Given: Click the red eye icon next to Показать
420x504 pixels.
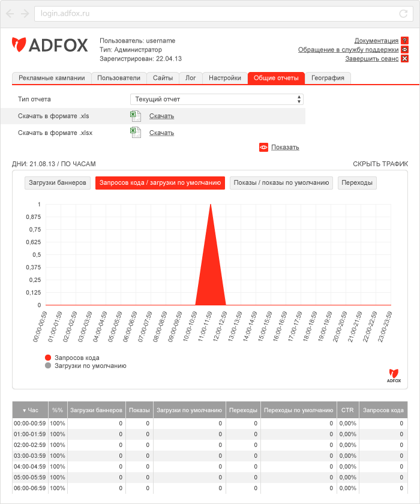Looking at the screenshot, I should [x=263, y=147].
